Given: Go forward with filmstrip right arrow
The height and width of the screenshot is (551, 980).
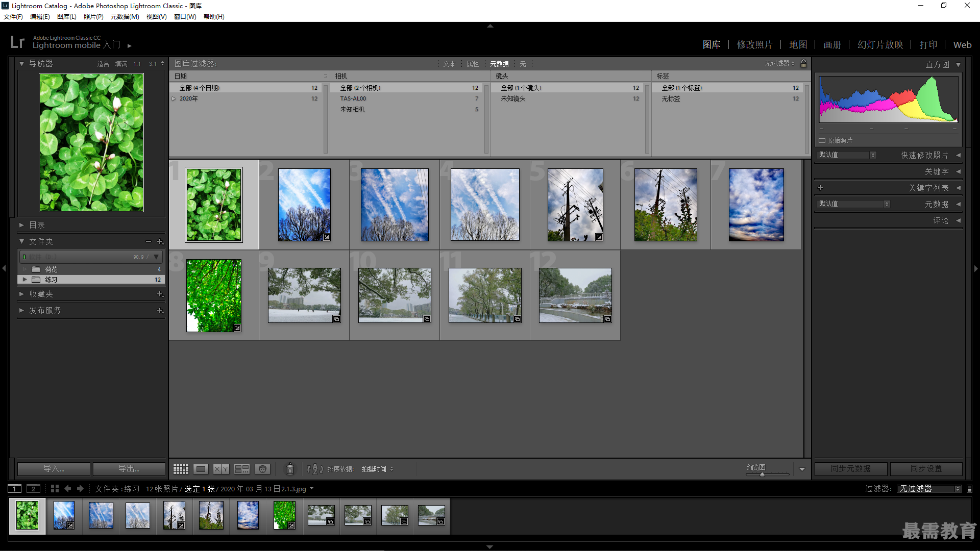Looking at the screenshot, I should 80,489.
